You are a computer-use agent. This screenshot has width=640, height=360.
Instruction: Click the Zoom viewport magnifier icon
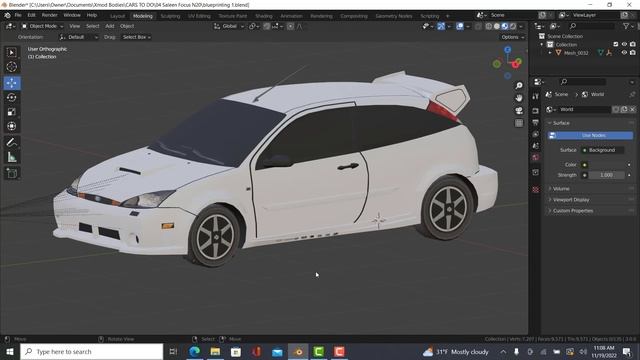point(519,85)
